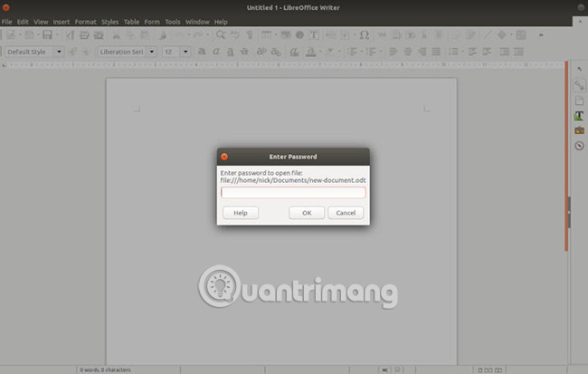
Task: Click the Clone Formatting paintbrush icon
Action: [162, 35]
